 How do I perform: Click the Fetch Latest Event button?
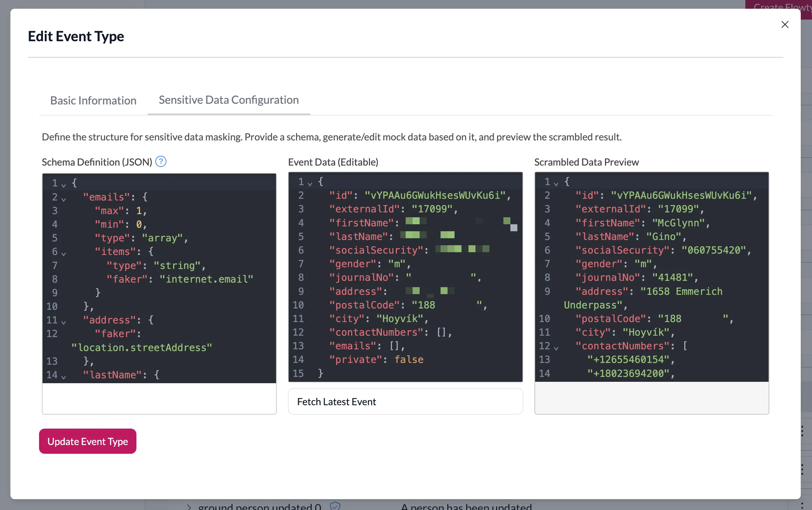405,402
